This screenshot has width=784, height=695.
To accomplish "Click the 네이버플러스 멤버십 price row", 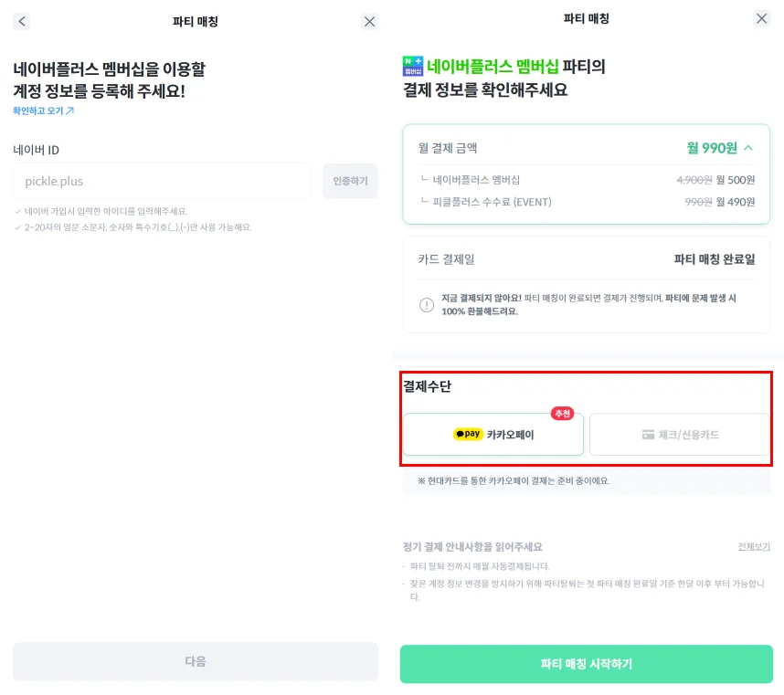I will (x=586, y=180).
